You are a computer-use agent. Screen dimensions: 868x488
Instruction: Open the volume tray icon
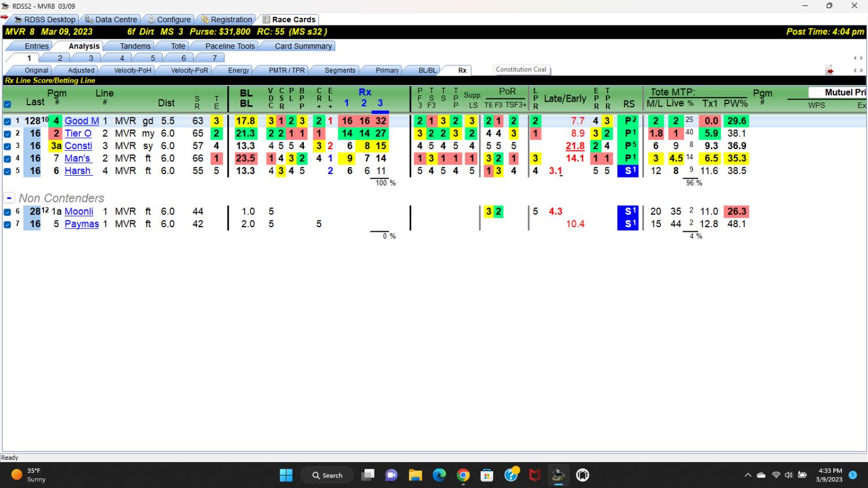(x=789, y=475)
